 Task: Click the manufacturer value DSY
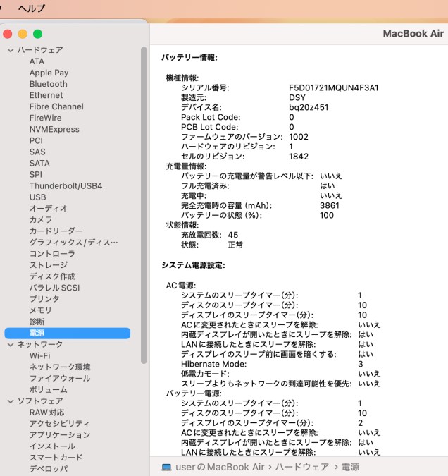coord(297,98)
